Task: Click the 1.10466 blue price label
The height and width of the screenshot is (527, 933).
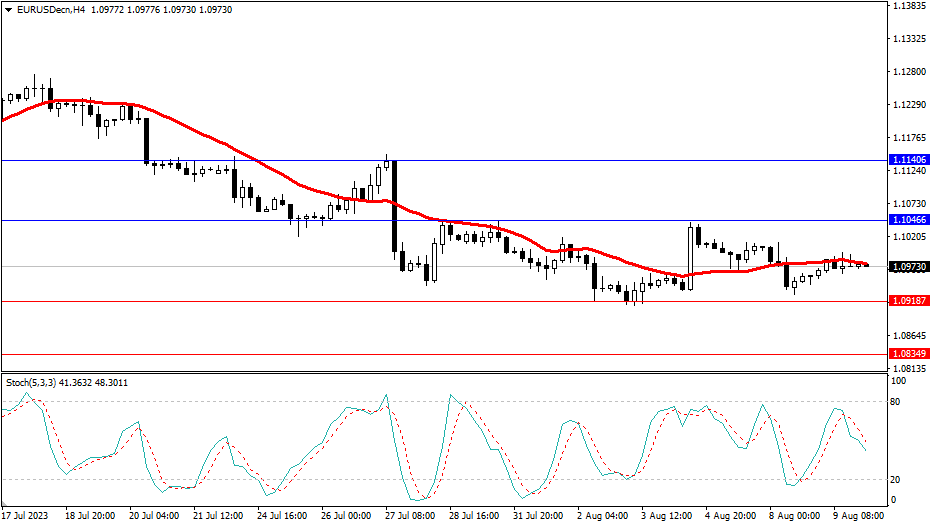Action: (908, 219)
